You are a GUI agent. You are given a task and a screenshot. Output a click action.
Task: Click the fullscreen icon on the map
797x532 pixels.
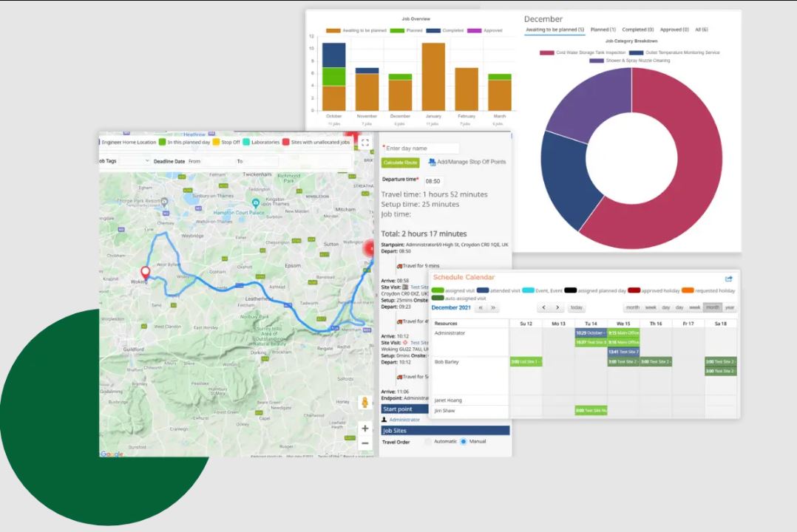[x=366, y=143]
